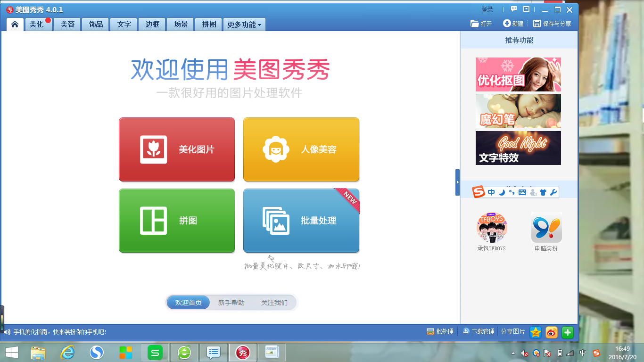Open the 边框 tab

coord(152,24)
